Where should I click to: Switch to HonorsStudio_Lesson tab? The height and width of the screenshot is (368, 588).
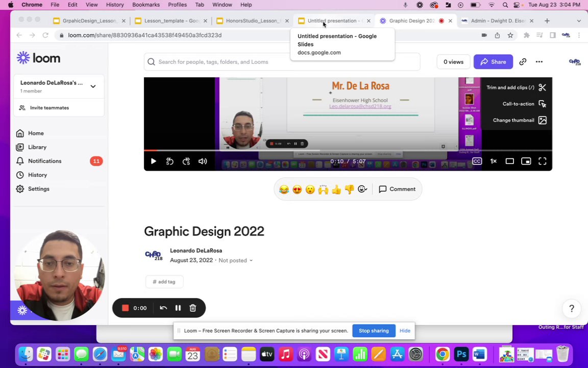click(253, 21)
